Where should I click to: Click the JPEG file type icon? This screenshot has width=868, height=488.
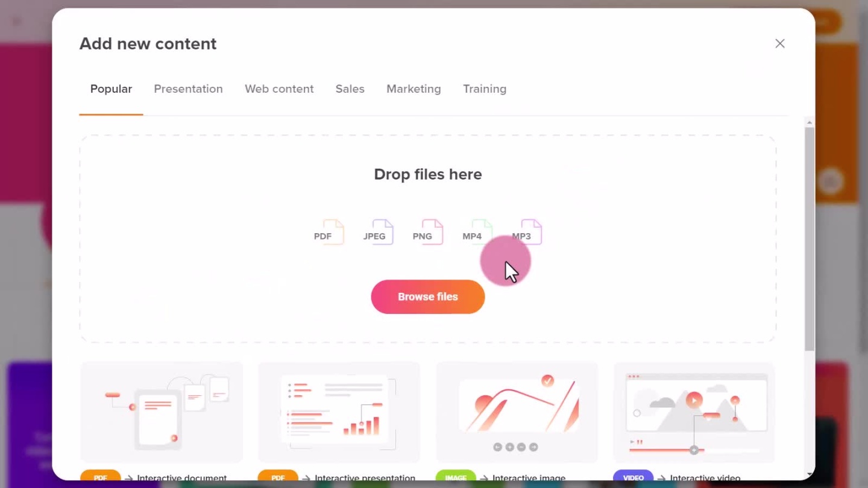[x=378, y=233]
